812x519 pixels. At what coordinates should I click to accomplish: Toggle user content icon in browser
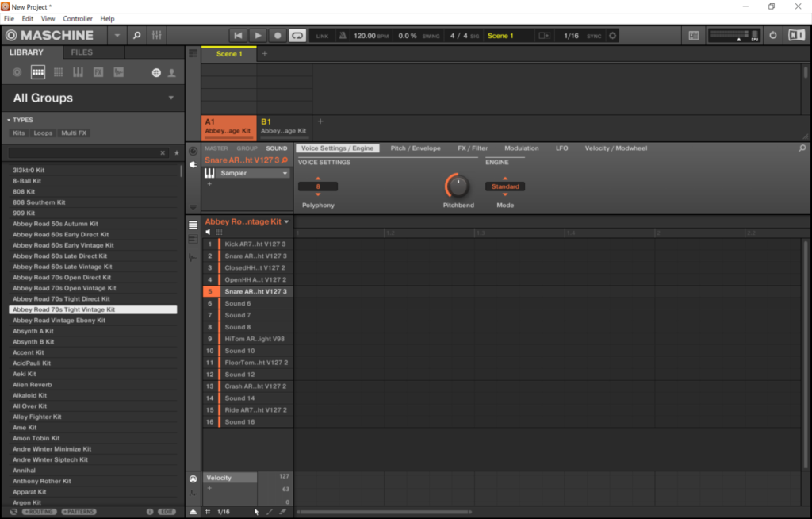pyautogui.click(x=171, y=73)
